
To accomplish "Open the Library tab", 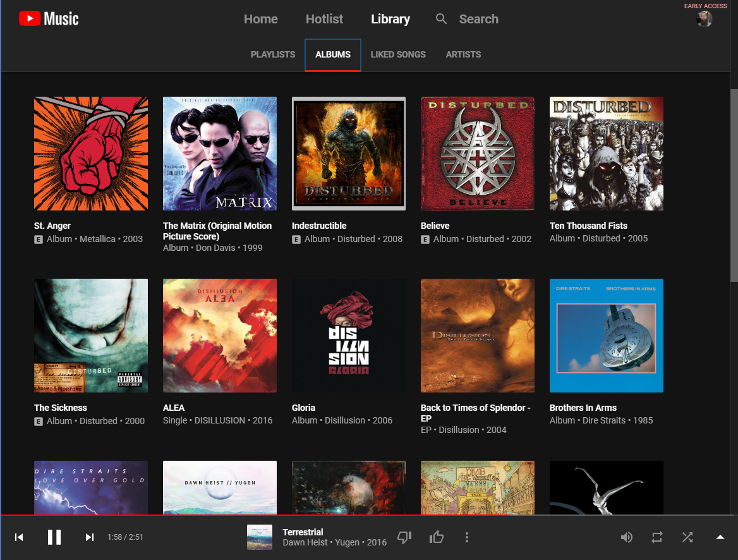I will coord(390,19).
